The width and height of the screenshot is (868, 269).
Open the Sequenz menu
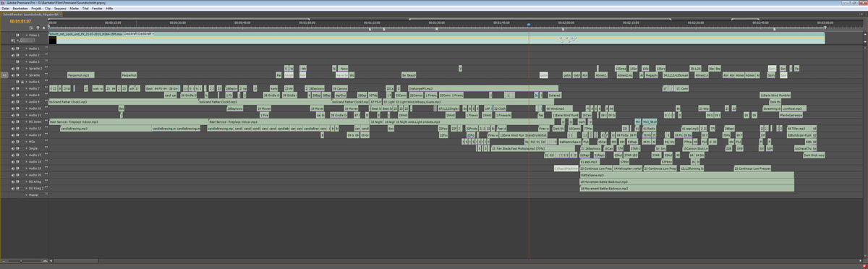[x=59, y=9]
